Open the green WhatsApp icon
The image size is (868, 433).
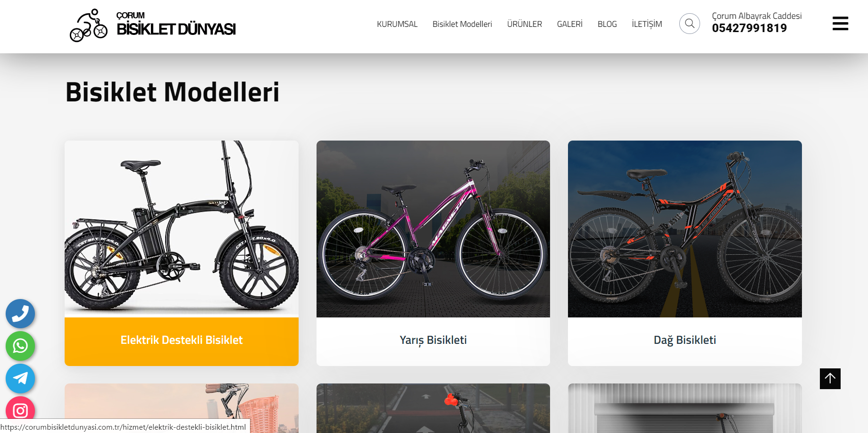(20, 346)
